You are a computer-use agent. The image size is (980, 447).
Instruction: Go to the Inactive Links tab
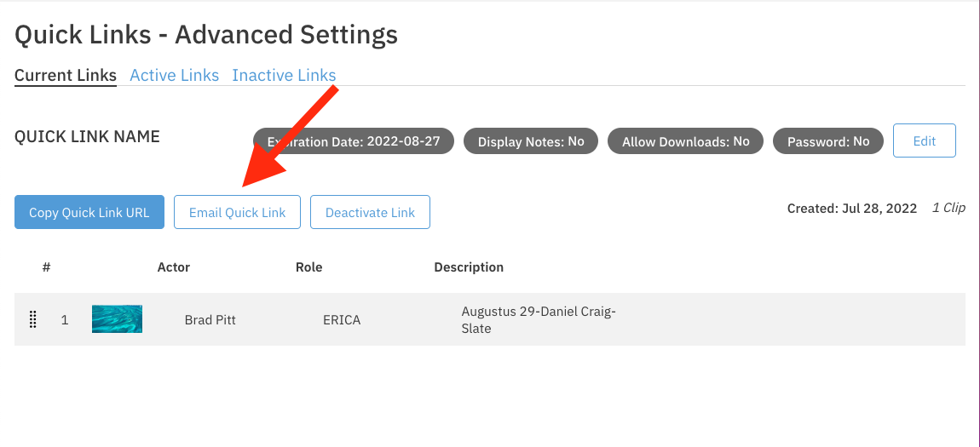(284, 76)
